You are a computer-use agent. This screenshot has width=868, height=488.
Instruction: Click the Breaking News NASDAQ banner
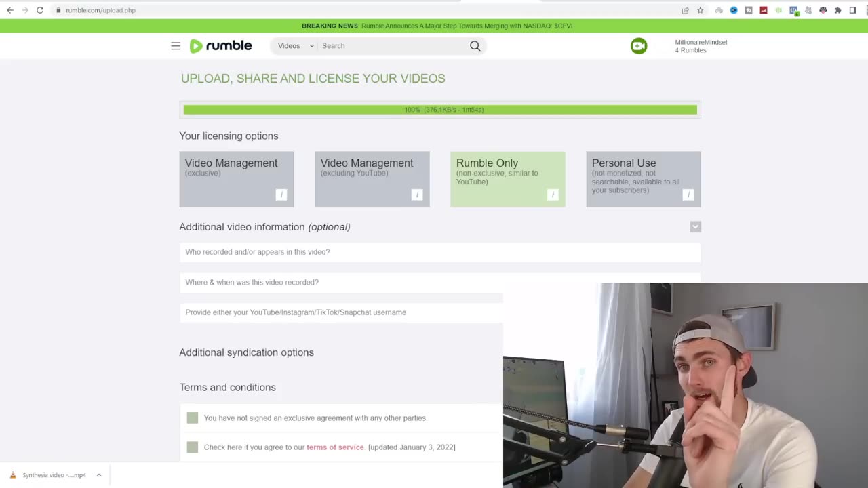point(437,26)
